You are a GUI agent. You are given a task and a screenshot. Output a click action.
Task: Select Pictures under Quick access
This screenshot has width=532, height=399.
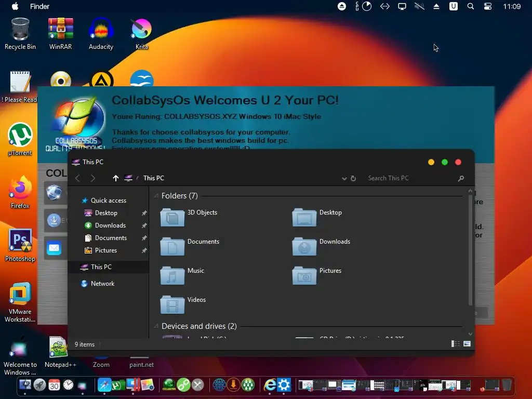coord(106,250)
